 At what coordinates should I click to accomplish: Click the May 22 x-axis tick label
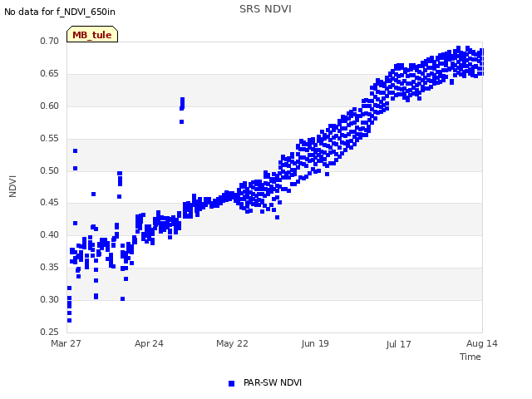coord(232,343)
